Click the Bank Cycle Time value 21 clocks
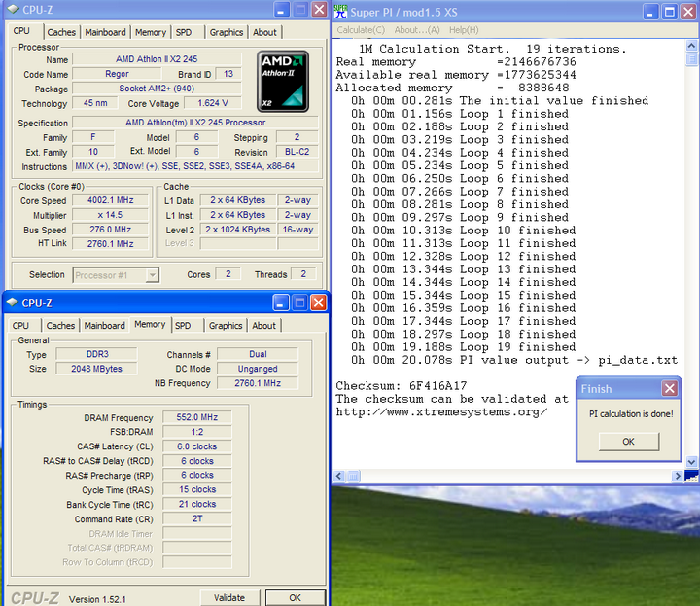Screen dimensions: 700x606 (x=196, y=504)
